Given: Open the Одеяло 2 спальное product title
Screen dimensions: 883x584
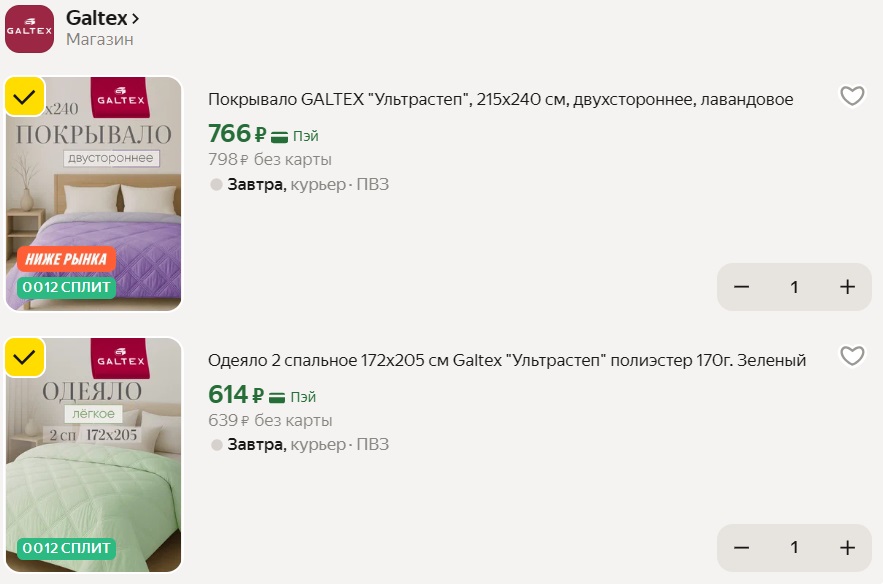Looking at the screenshot, I should tap(506, 360).
